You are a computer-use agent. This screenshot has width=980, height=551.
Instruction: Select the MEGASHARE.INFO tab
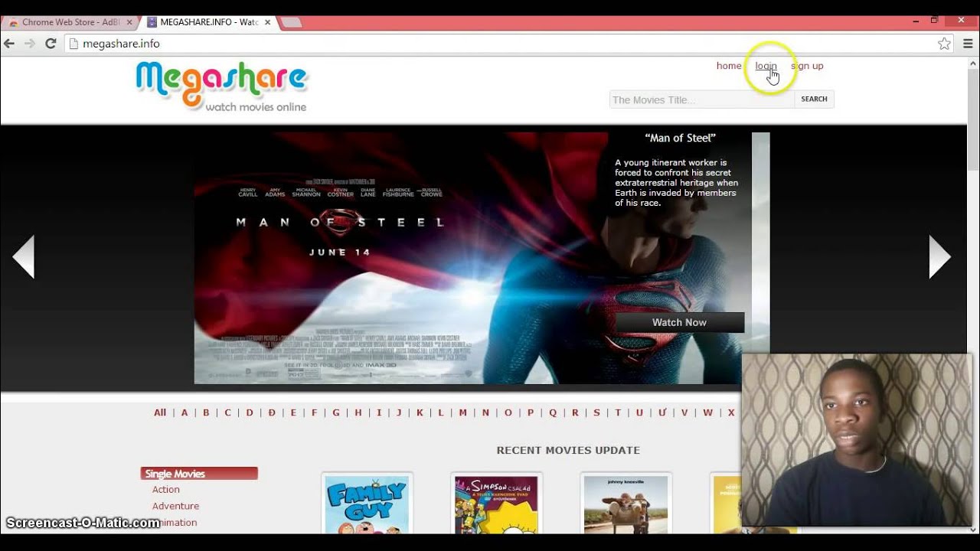[208, 22]
